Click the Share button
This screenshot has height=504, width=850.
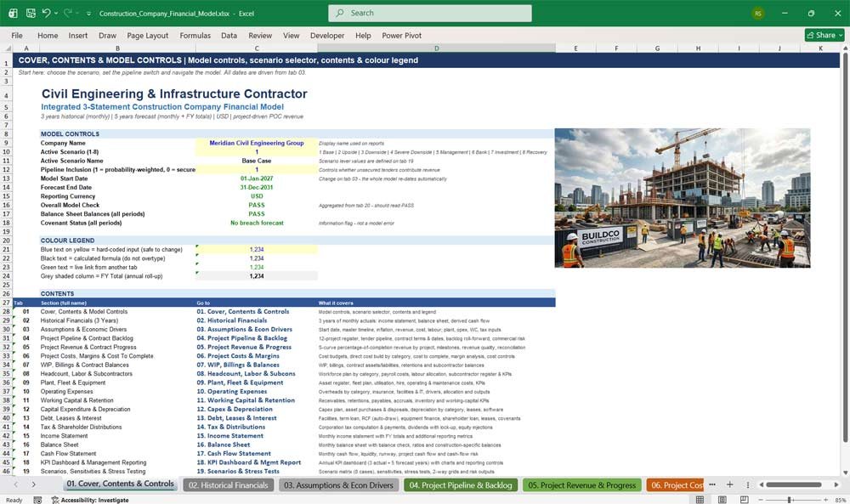click(824, 35)
